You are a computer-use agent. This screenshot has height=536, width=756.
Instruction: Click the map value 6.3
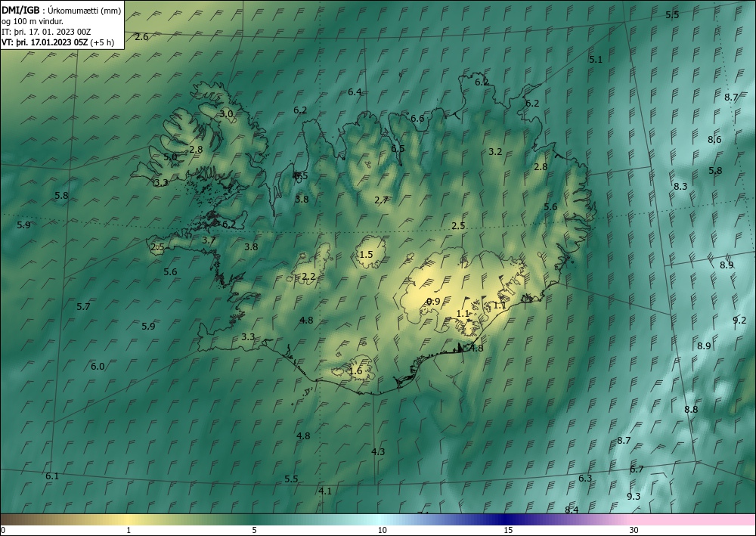(585, 478)
